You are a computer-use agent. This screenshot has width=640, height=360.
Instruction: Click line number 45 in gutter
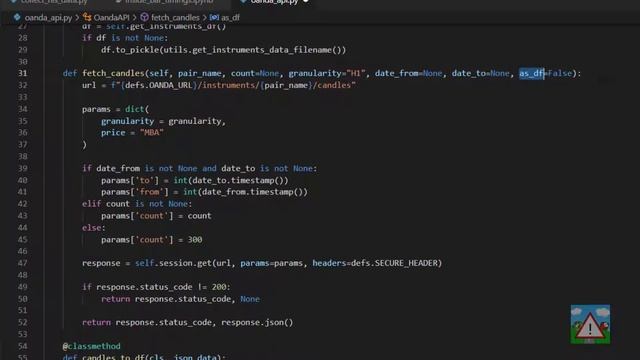(x=22, y=240)
